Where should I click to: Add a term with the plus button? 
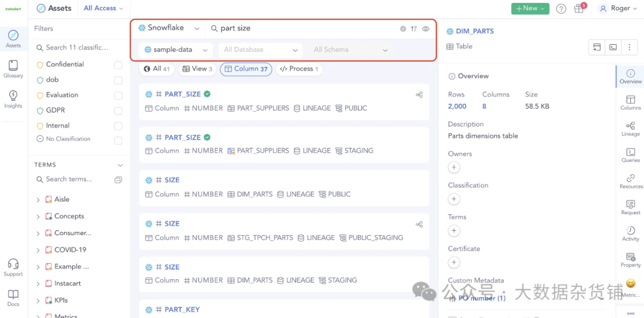[454, 230]
